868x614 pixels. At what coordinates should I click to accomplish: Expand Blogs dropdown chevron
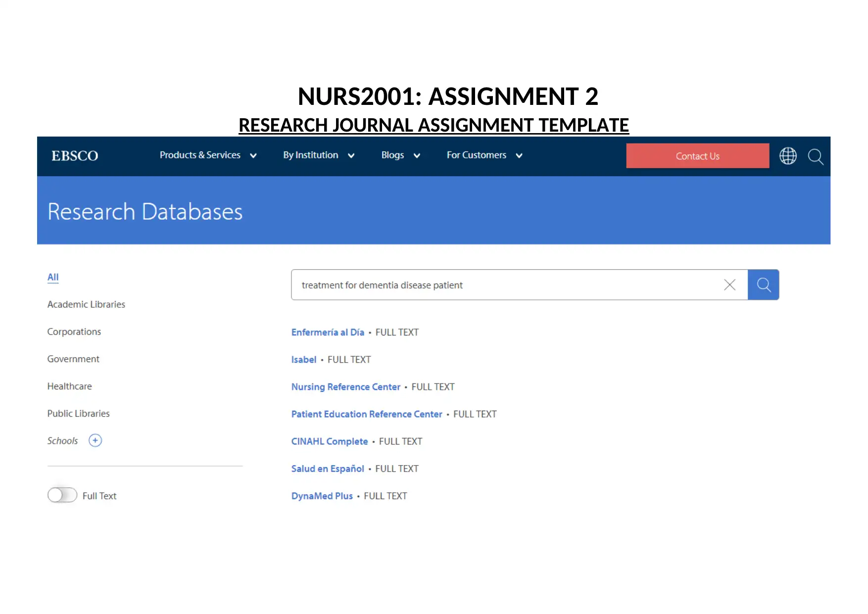tap(417, 156)
